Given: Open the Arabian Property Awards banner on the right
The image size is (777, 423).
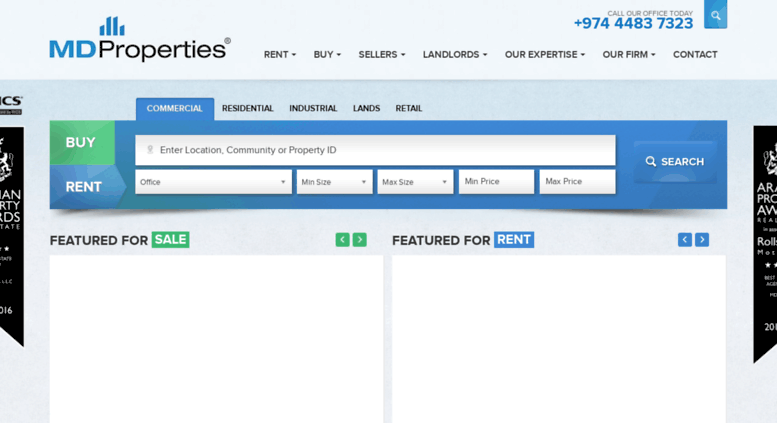Looking at the screenshot, I should [765, 243].
